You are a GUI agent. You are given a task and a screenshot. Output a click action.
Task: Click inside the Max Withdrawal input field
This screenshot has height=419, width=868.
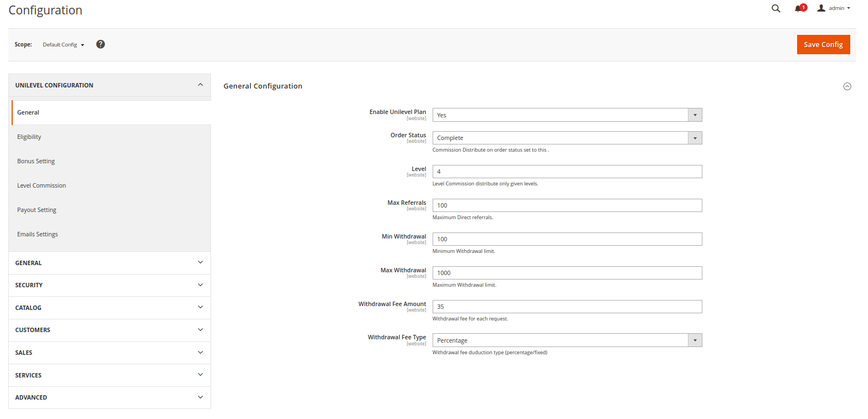tap(567, 272)
